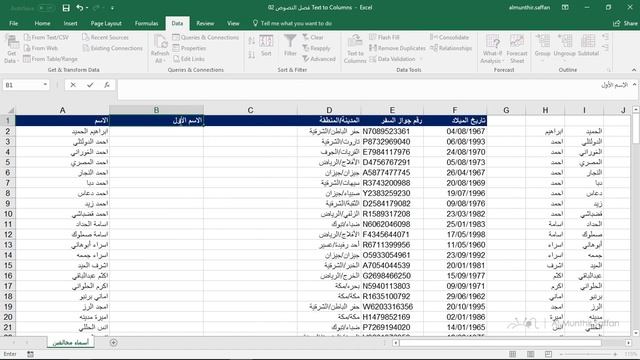Open What-If Analysis menu

coord(492,49)
